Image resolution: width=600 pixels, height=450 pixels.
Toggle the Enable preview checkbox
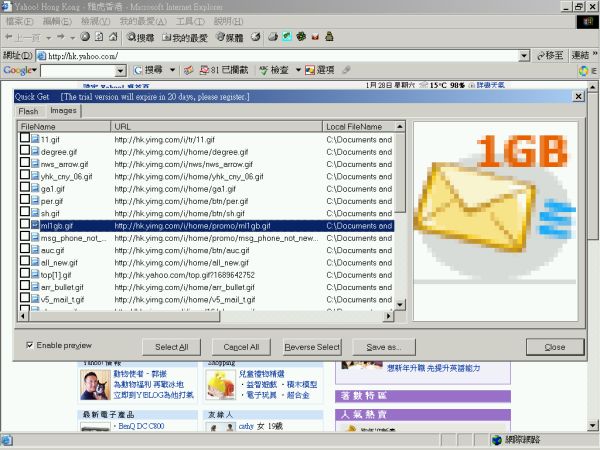point(29,345)
